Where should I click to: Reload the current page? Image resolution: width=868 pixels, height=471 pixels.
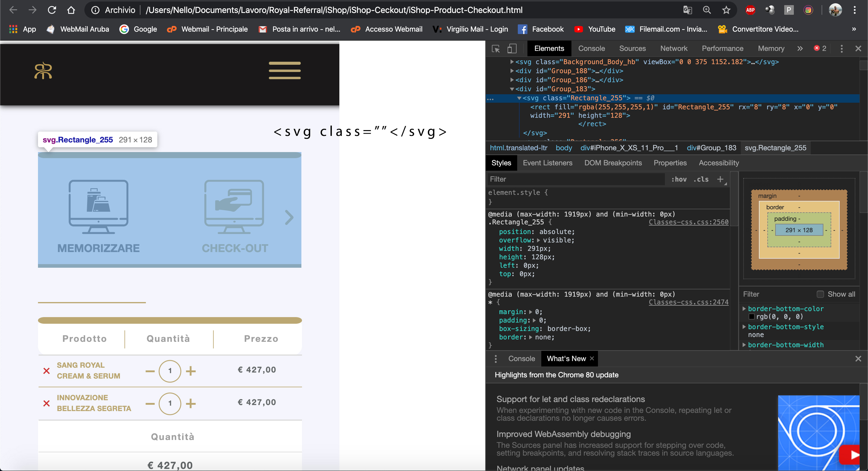(52, 10)
